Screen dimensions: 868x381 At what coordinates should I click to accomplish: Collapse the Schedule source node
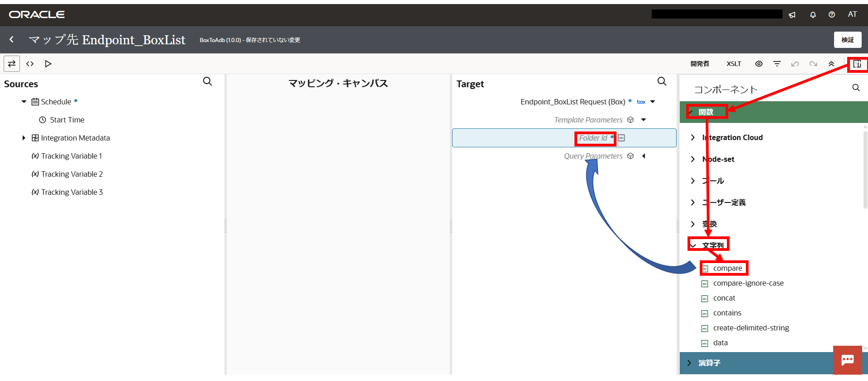pos(24,102)
